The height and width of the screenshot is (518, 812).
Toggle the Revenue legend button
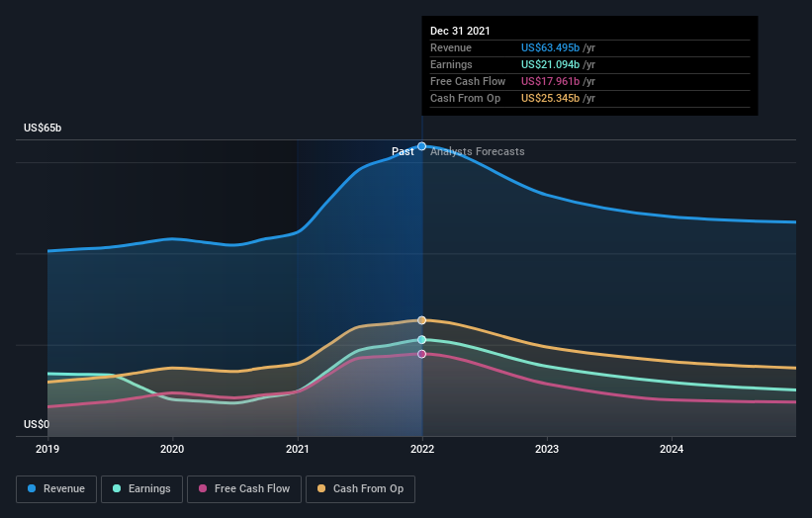56,489
